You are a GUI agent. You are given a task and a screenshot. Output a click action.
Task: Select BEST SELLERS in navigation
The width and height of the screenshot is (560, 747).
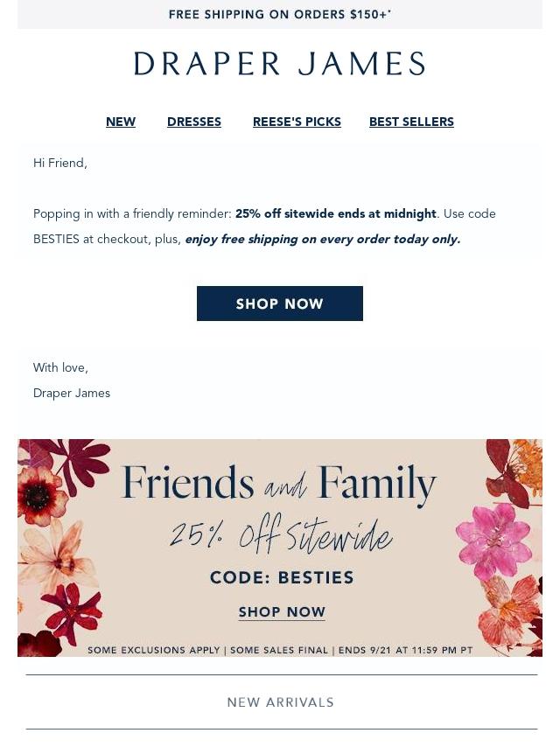tap(411, 122)
